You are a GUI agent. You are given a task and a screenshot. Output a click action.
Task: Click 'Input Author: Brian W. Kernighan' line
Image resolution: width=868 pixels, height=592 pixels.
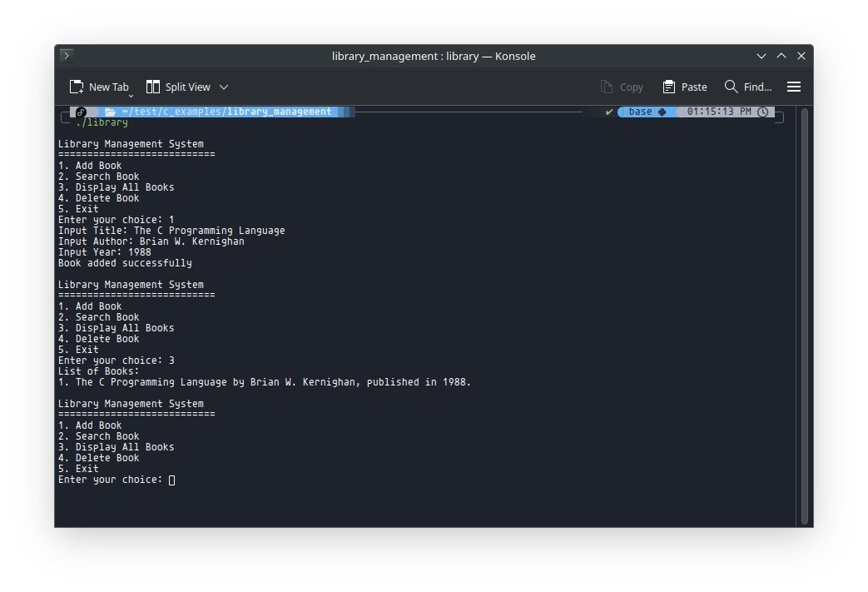(151, 241)
